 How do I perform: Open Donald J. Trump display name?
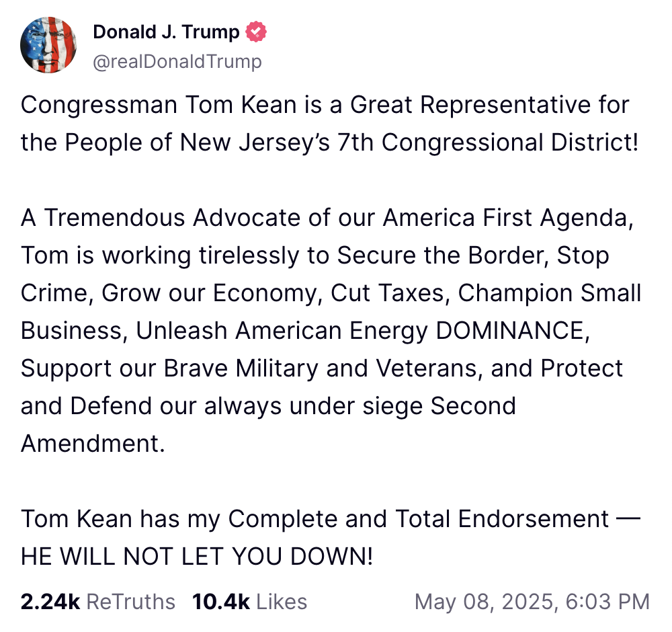(166, 32)
